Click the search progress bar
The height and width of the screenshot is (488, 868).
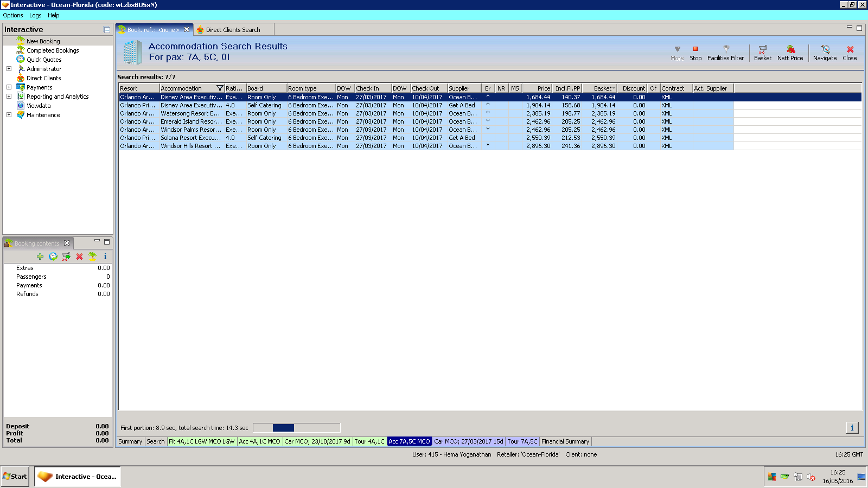pos(296,428)
